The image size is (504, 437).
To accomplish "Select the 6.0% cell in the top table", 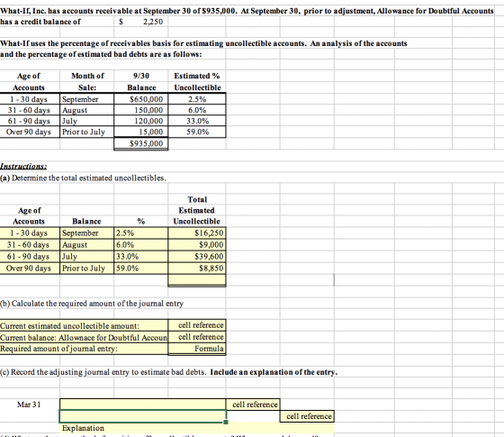I will [x=197, y=110].
